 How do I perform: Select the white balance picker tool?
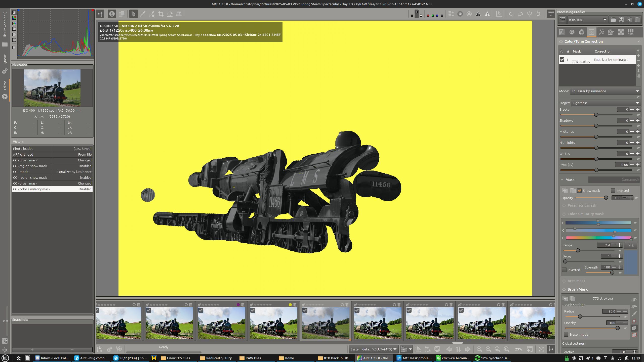(143, 14)
